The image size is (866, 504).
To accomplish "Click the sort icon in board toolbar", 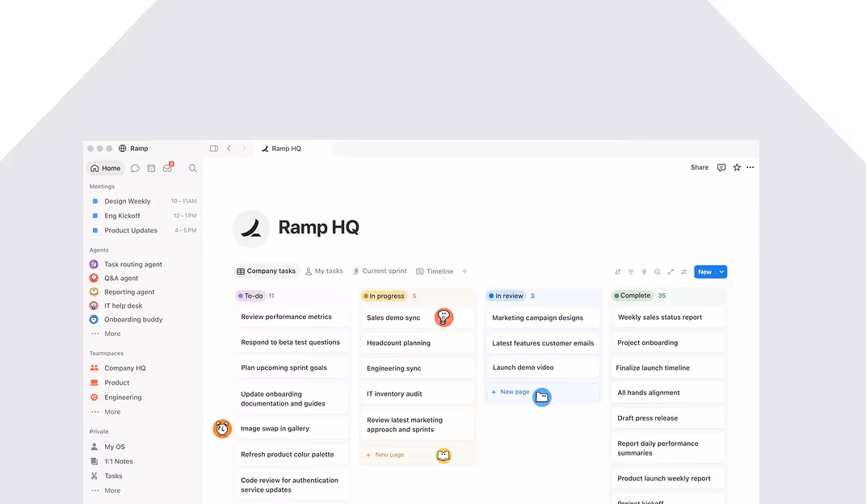I will pos(617,271).
